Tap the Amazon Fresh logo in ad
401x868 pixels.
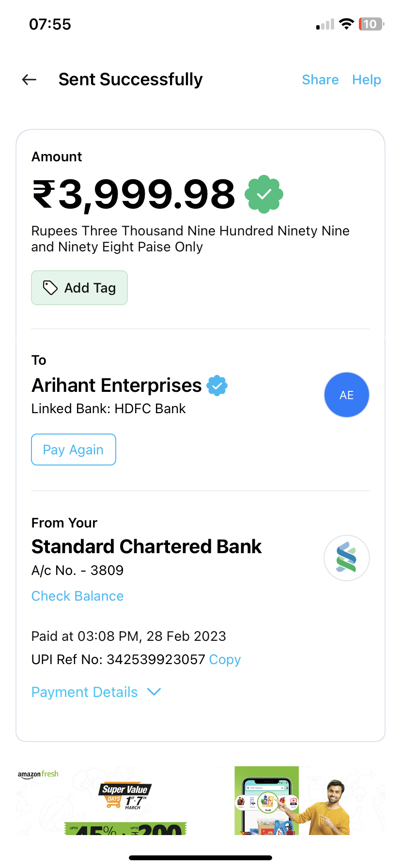[x=38, y=774]
